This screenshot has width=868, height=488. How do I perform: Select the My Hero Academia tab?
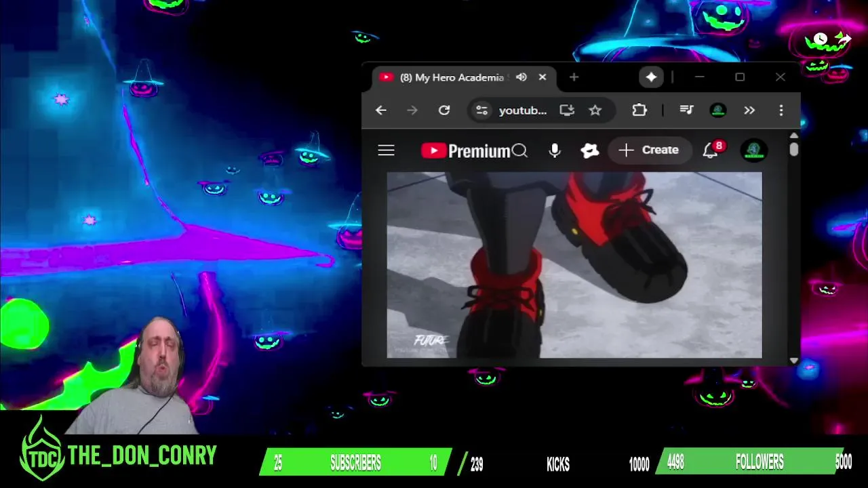452,77
